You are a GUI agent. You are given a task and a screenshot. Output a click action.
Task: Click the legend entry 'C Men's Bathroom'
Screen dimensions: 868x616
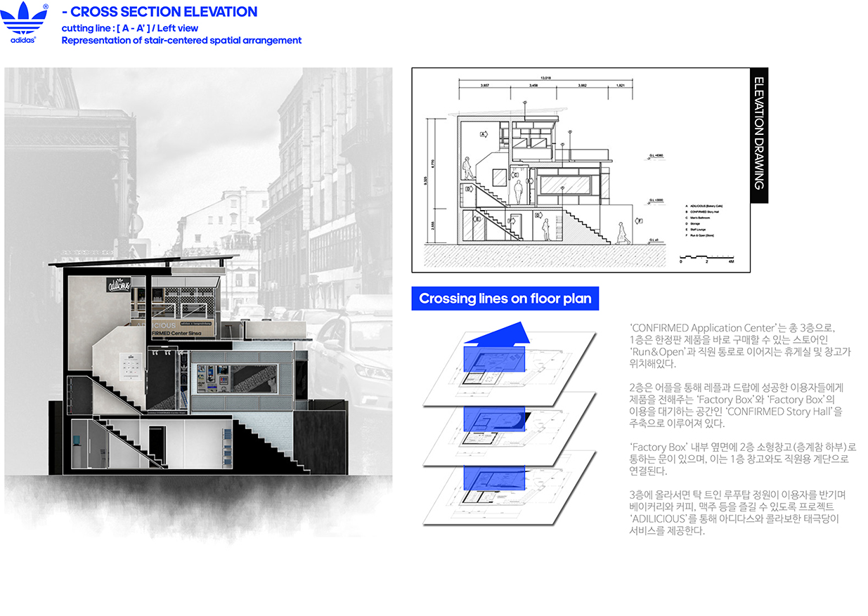[698, 218]
